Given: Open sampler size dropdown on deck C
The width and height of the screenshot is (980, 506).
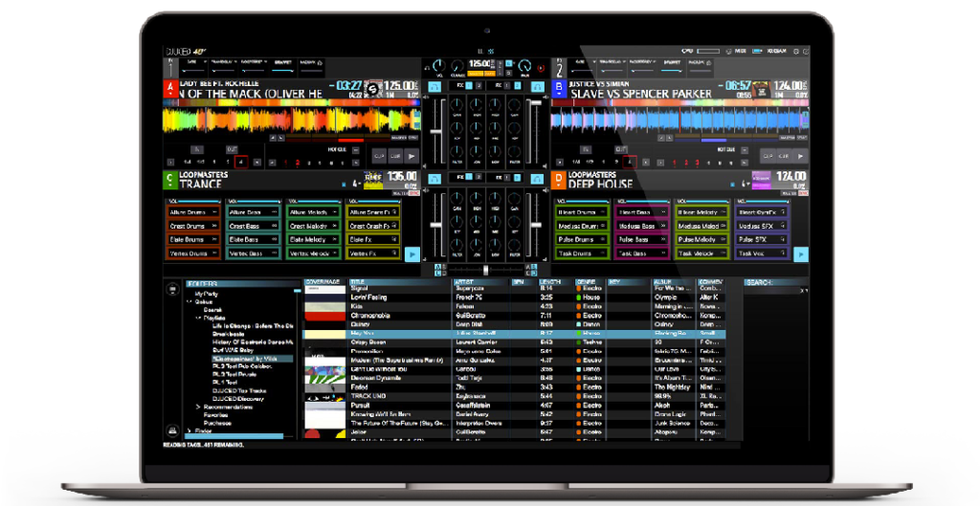Looking at the screenshot, I should click(356, 185).
